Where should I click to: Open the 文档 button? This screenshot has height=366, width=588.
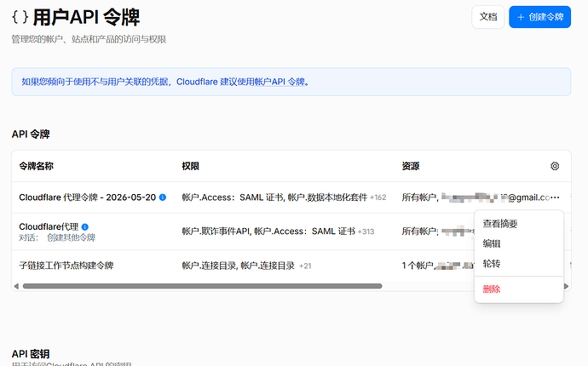[x=488, y=17]
